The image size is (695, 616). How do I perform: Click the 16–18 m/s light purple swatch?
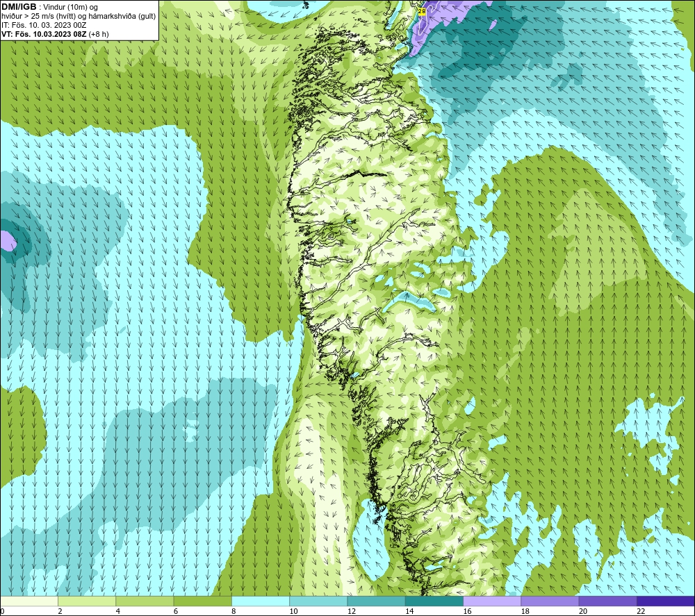point(492,601)
